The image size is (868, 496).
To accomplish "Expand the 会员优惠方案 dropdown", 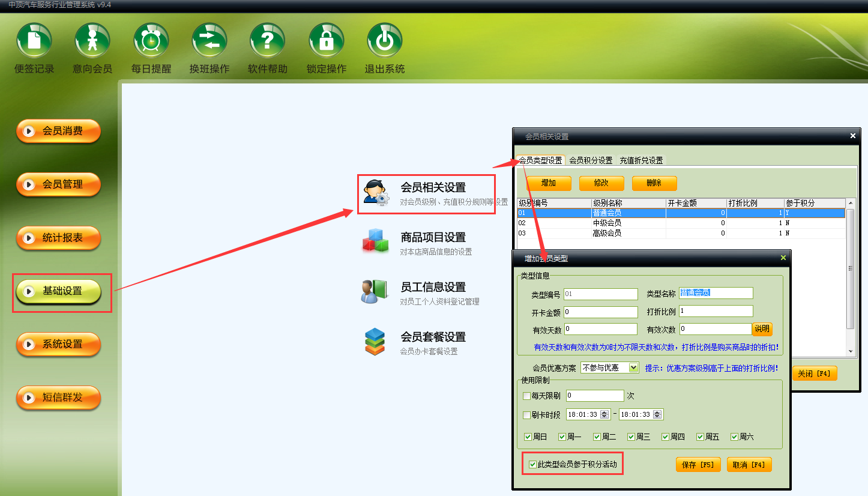I will pos(633,367).
